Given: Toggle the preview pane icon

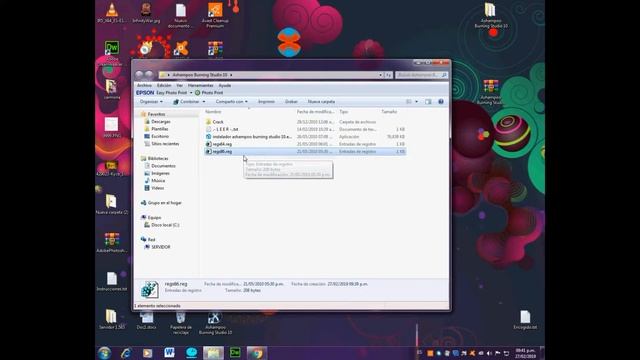Looking at the screenshot, I should (428, 102).
